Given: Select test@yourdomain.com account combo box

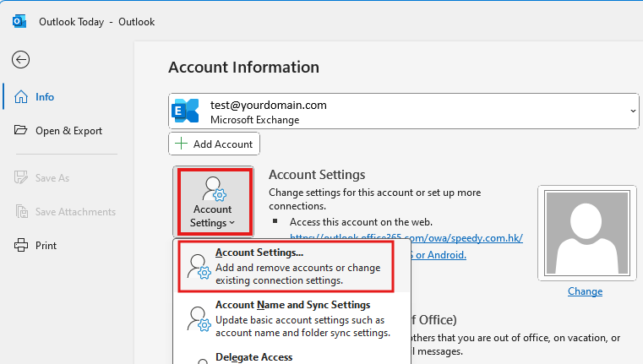Looking at the screenshot, I should [403, 111].
